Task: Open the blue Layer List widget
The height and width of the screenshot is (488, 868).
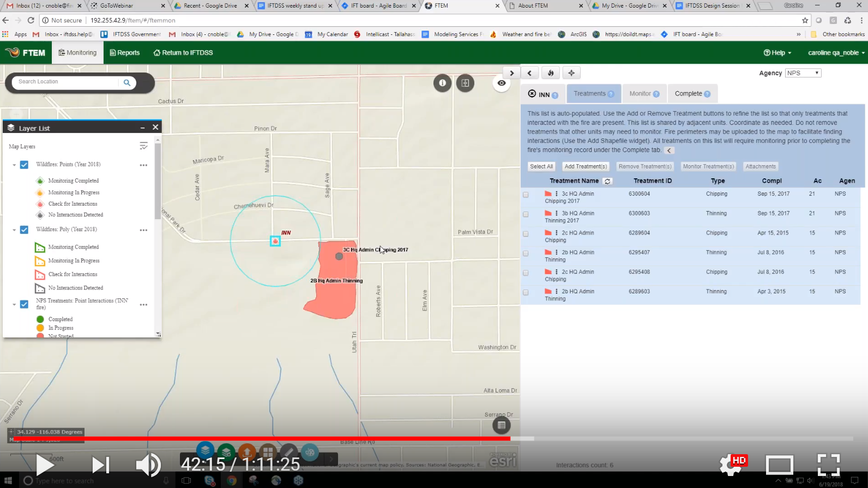Action: (x=205, y=450)
